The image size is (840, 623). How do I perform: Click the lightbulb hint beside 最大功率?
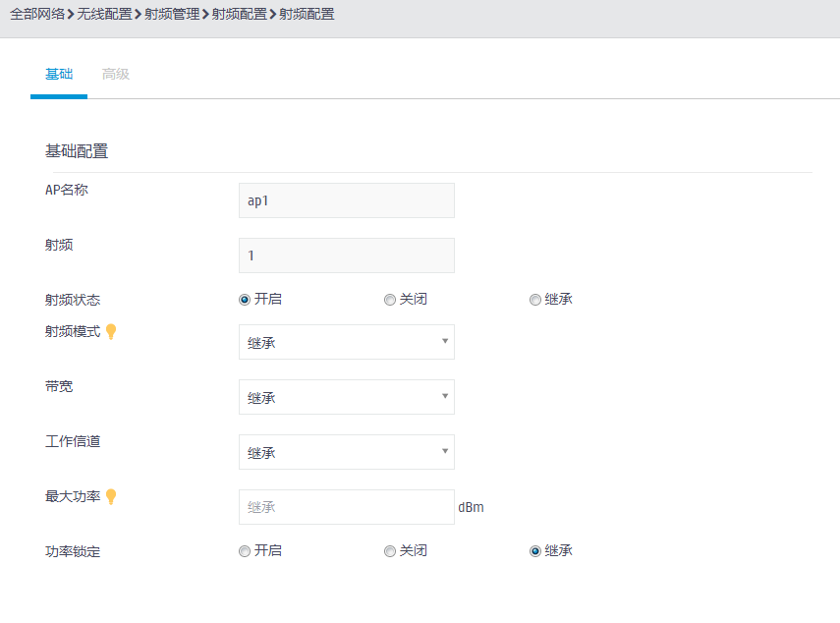(111, 497)
